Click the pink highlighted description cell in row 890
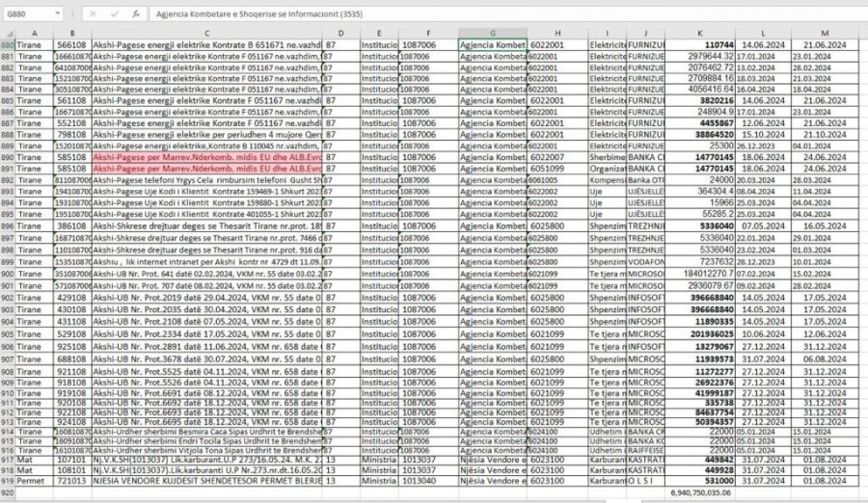The image size is (868, 503). tap(206, 154)
